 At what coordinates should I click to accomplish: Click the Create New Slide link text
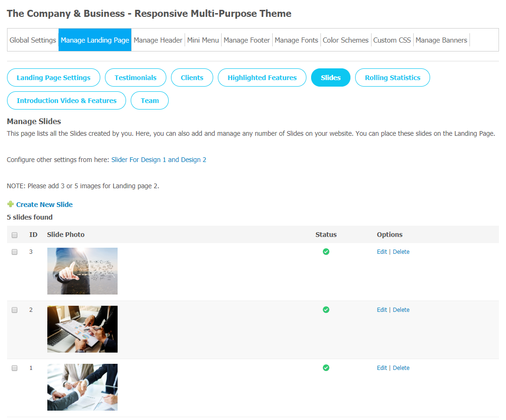tap(45, 205)
